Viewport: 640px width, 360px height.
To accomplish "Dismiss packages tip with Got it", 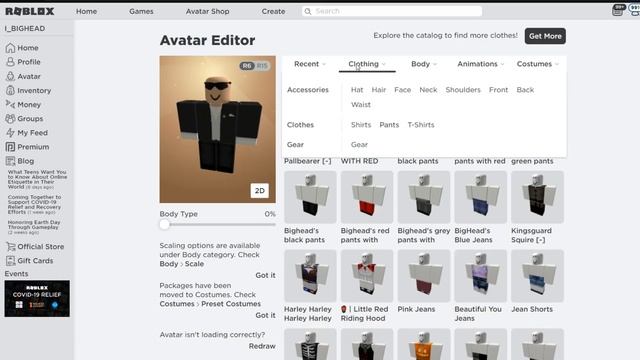I will pyautogui.click(x=265, y=316).
